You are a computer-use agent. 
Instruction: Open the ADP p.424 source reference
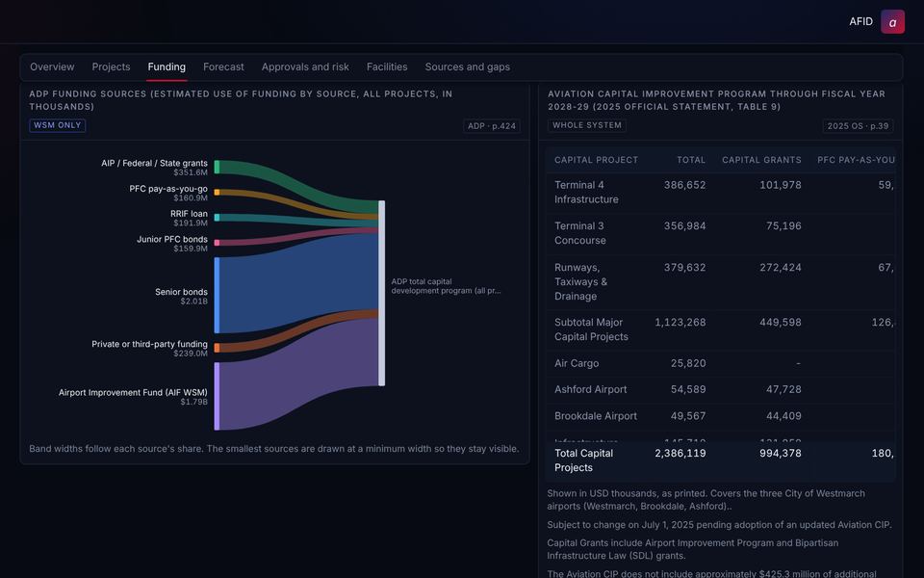click(x=492, y=125)
